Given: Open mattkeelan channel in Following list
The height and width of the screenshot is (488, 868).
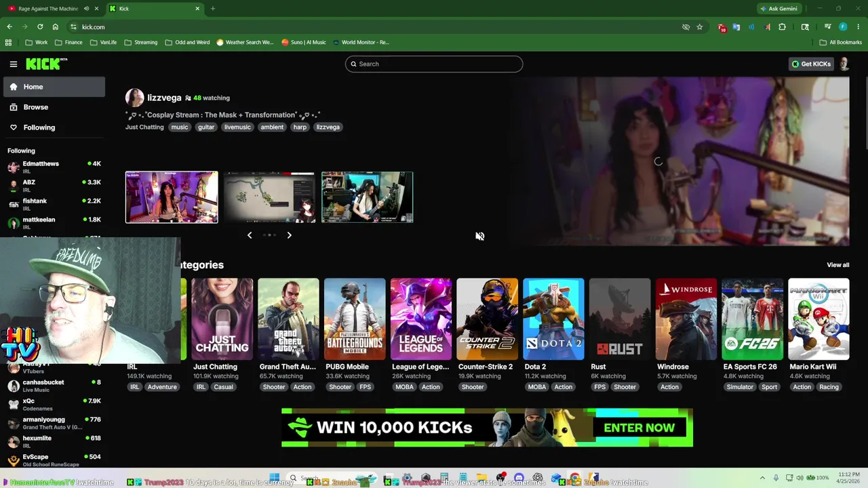Looking at the screenshot, I should tap(54, 223).
